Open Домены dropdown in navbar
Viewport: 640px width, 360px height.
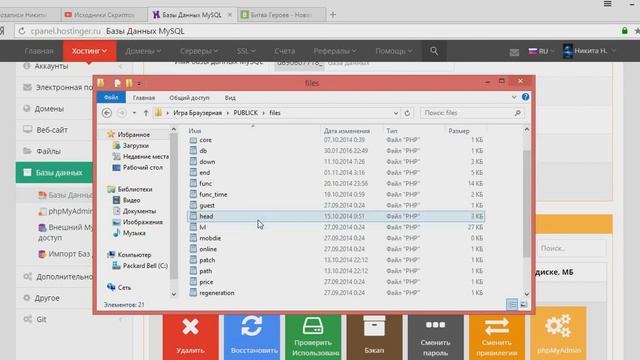(x=143, y=51)
